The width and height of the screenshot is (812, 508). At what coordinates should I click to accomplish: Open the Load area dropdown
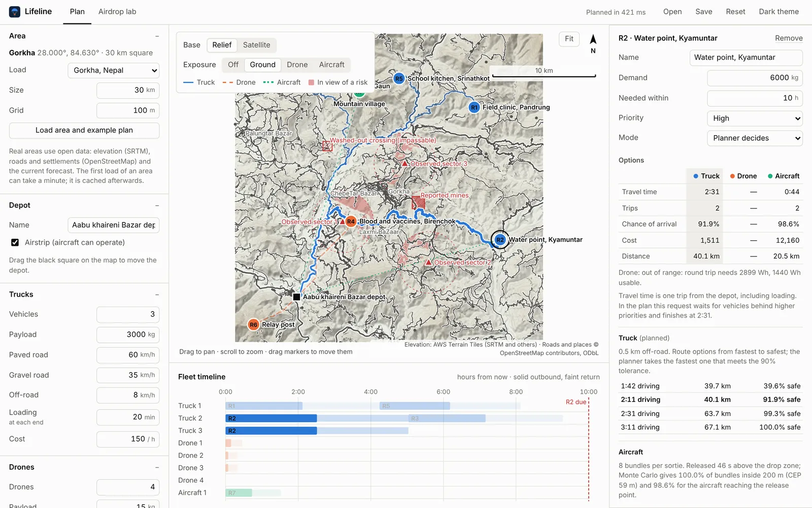tap(114, 71)
